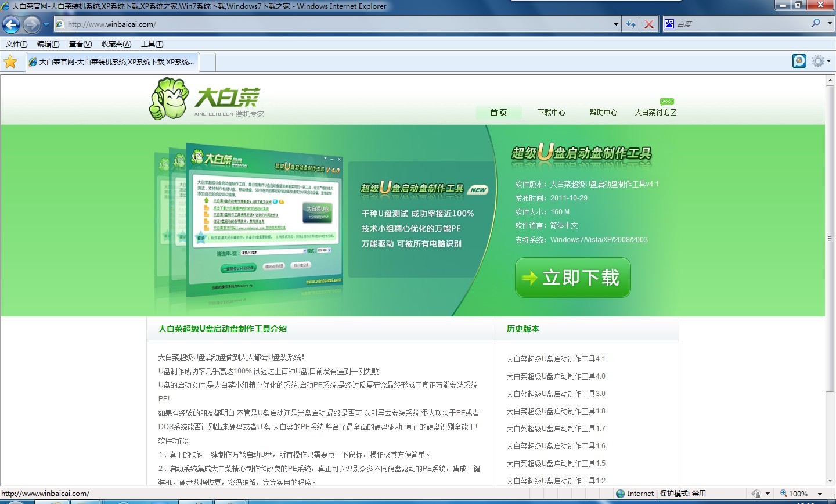Click the Baidu paw search provider icon
This screenshot has height=504, width=836.
[669, 24]
